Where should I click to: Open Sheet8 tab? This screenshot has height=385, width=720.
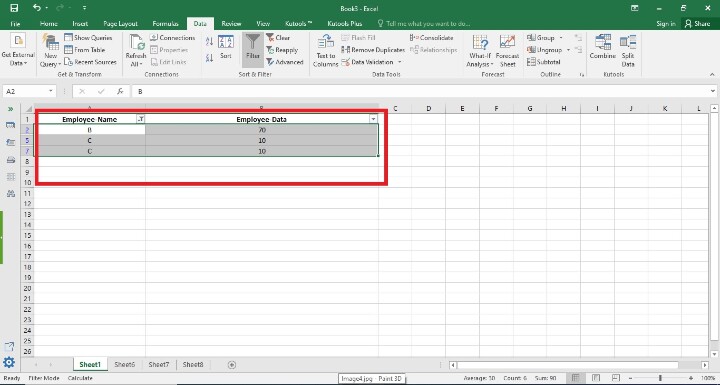tap(193, 364)
